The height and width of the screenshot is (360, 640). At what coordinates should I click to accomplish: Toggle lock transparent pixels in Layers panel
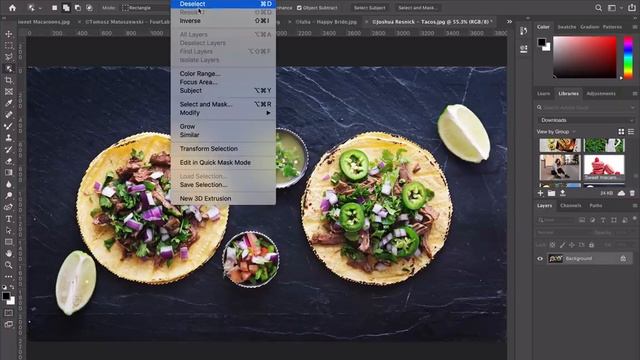click(552, 245)
